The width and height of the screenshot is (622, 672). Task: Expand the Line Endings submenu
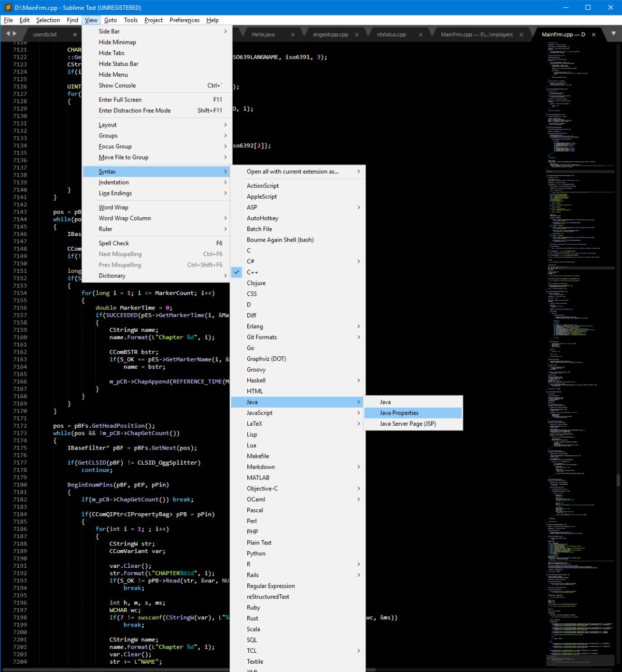point(157,193)
